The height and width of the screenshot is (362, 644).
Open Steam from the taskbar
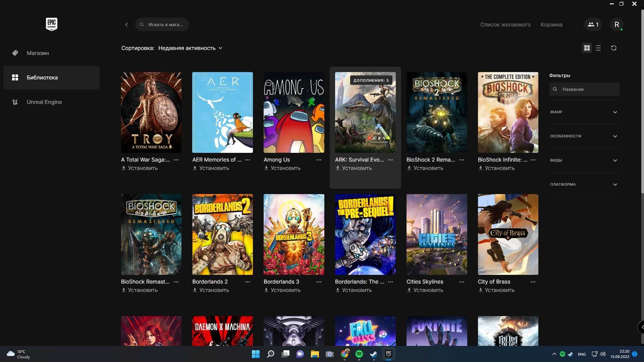pos(374,354)
